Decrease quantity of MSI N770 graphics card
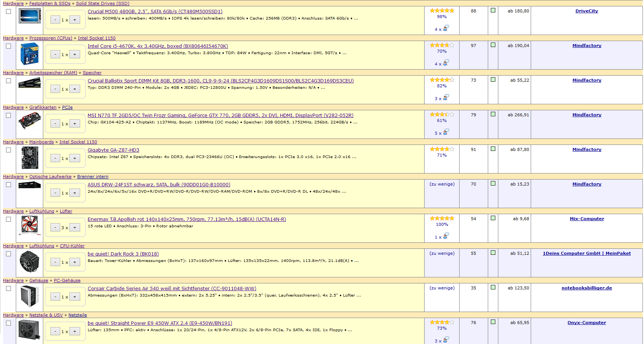644x344 pixels. point(55,124)
